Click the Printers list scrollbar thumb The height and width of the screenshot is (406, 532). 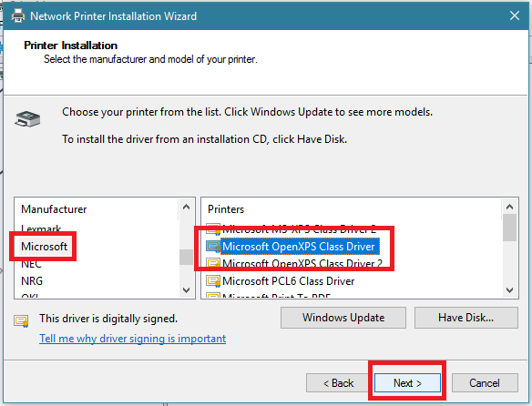pyautogui.click(x=509, y=228)
